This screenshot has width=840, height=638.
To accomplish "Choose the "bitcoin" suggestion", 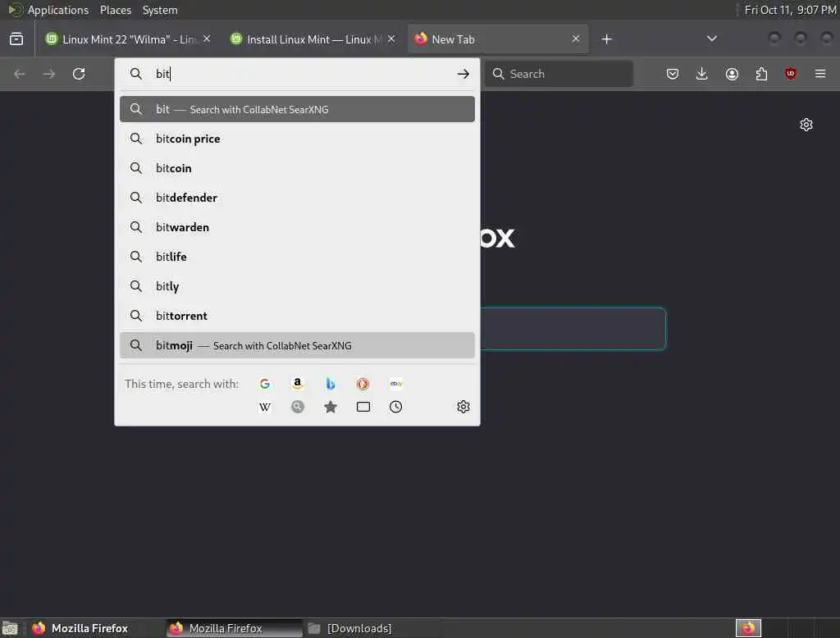I will tap(297, 168).
